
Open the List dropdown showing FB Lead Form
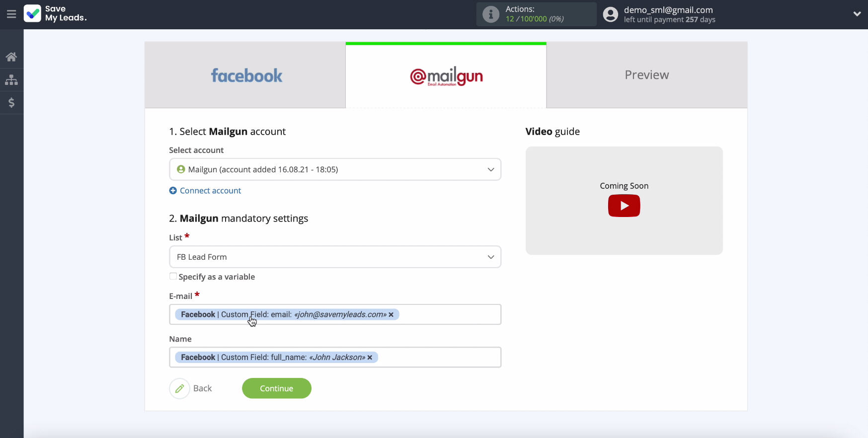(335, 257)
